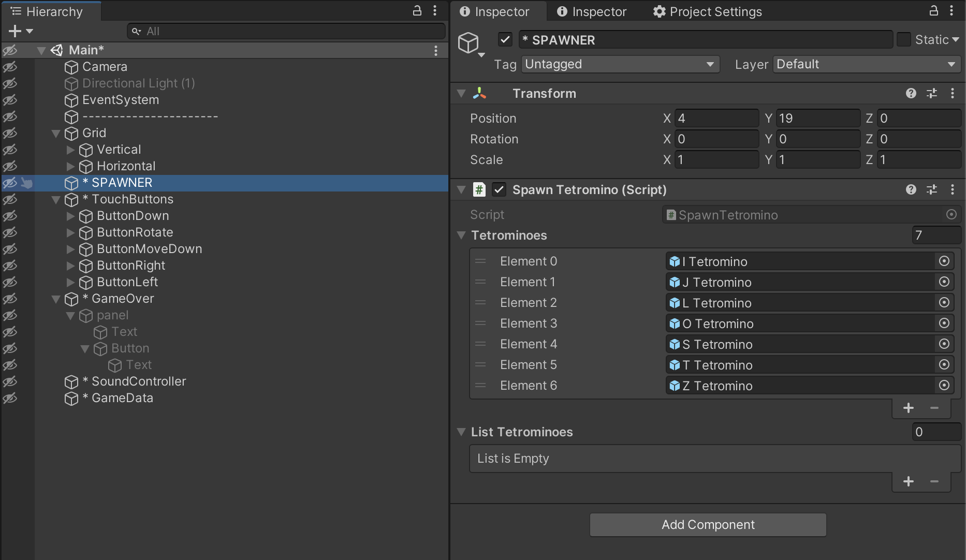Edit the SPAWNER name field
The width and height of the screenshot is (966, 560).
[706, 40]
